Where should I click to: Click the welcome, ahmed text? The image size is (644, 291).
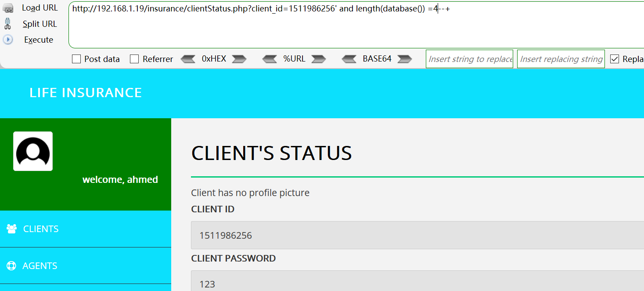[x=120, y=179]
